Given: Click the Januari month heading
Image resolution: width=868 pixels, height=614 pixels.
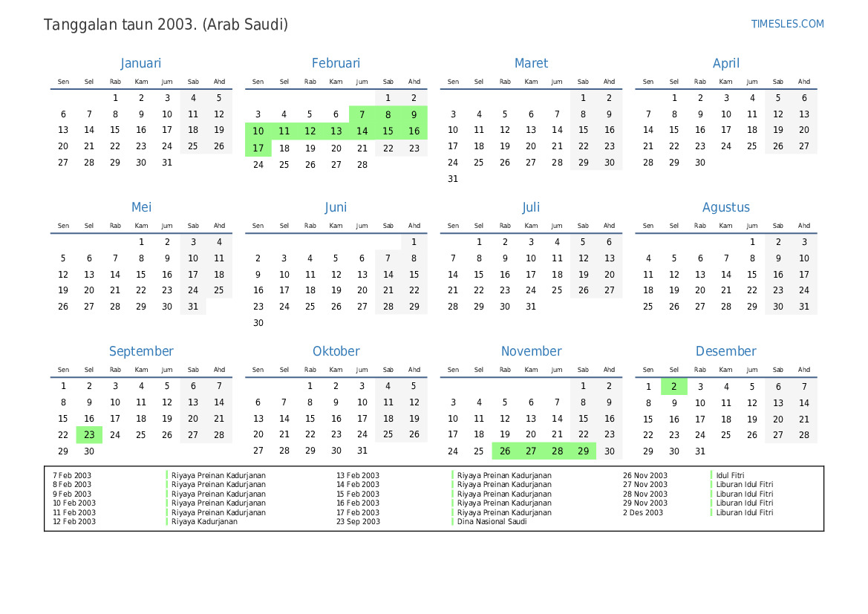Looking at the screenshot, I should [140, 63].
